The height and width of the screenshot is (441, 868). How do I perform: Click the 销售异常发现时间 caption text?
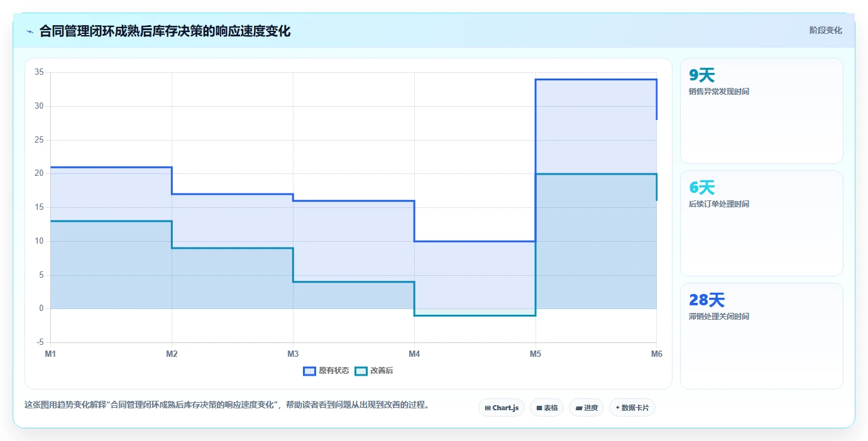719,92
